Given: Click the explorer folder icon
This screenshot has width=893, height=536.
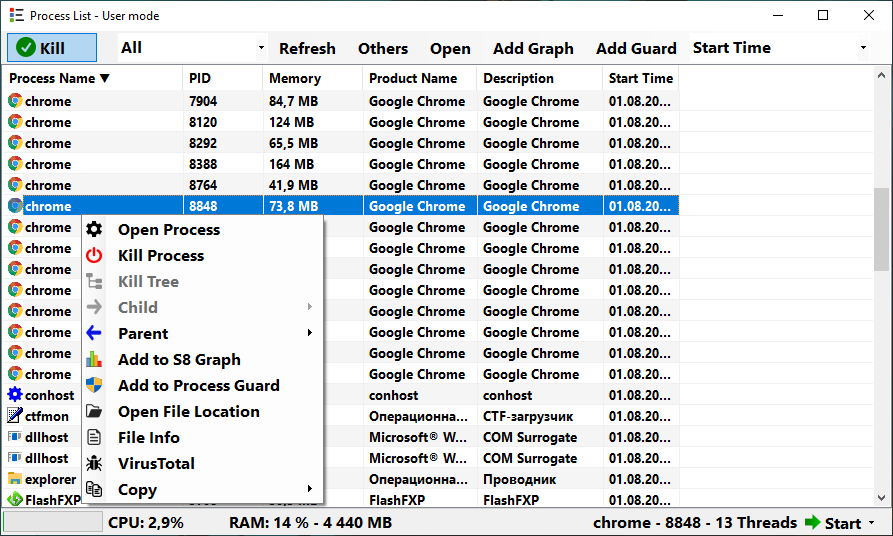Looking at the screenshot, I should pos(15,479).
